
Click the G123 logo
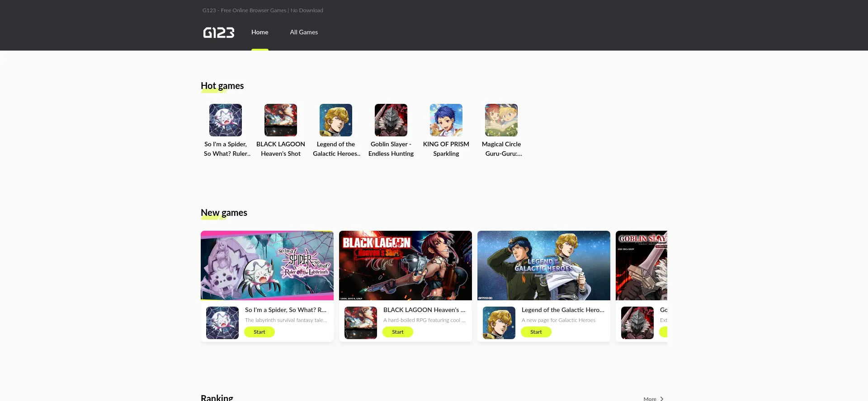click(x=219, y=33)
